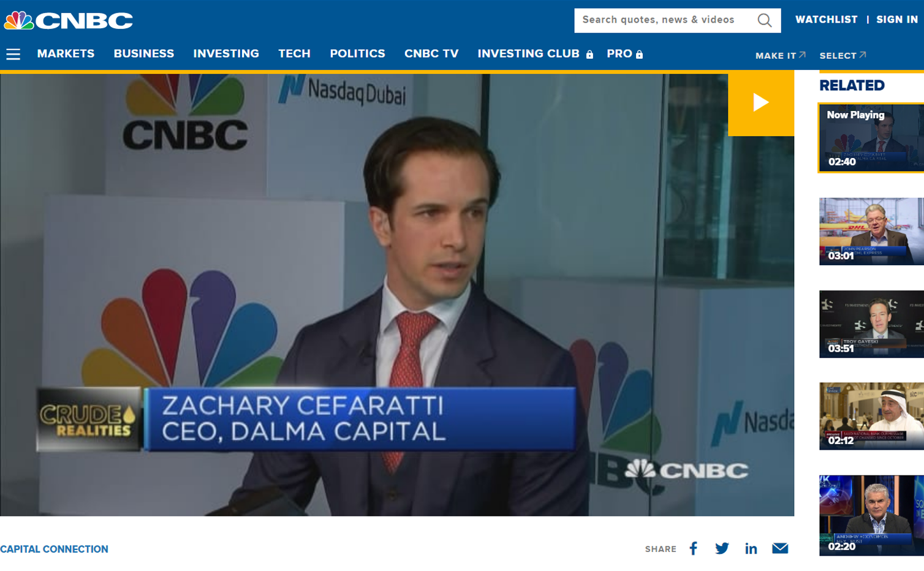924x571 pixels.
Task: Open the 03:01 DHL related video
Action: pos(871,231)
